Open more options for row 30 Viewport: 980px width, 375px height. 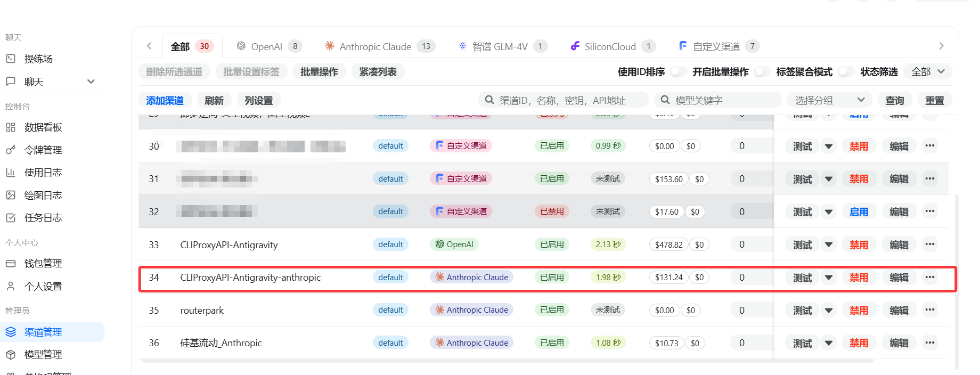click(x=930, y=145)
